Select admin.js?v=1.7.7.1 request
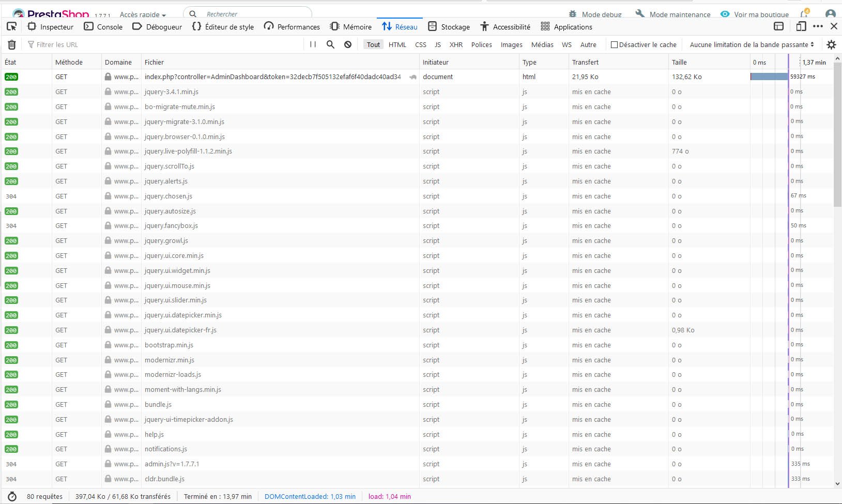The height and width of the screenshot is (504, 842). (417, 464)
